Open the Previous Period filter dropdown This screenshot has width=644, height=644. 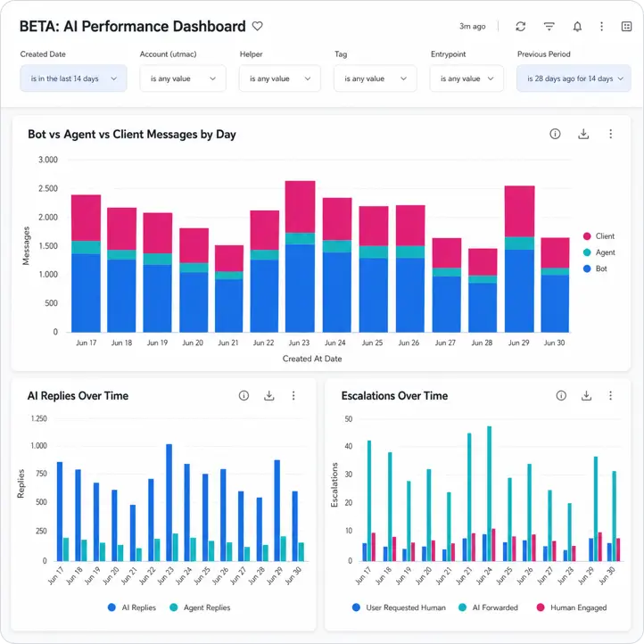point(574,78)
